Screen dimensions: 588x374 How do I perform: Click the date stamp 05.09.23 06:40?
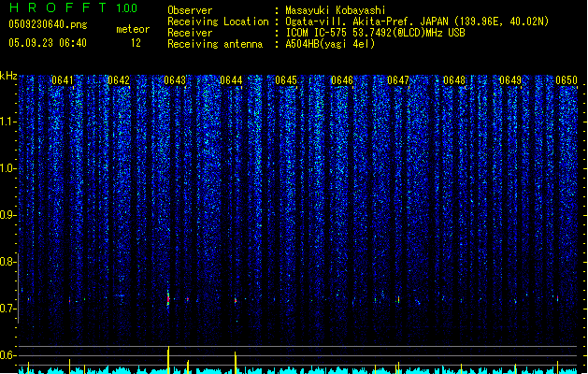coord(48,43)
